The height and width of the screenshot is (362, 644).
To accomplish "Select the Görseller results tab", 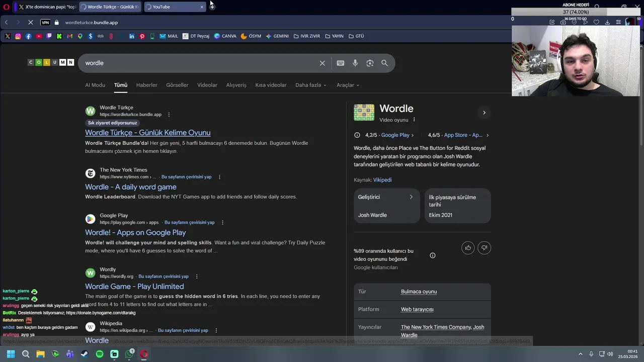I will coord(177,85).
